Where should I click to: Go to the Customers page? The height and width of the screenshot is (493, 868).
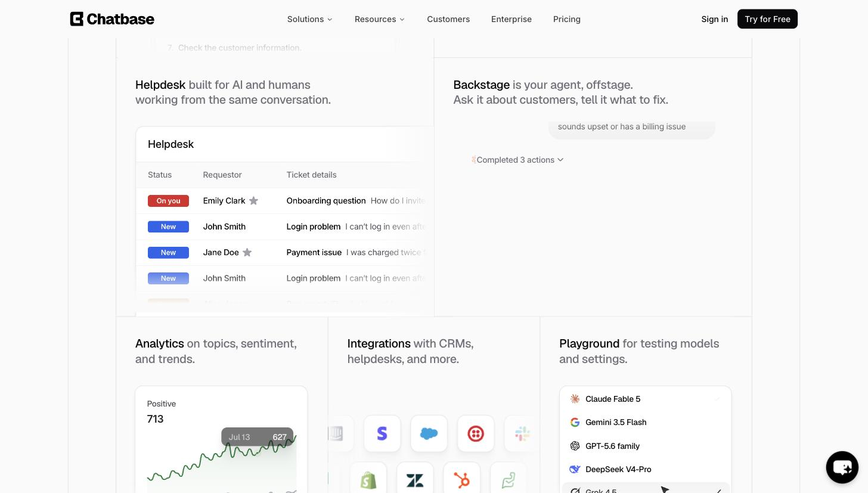[x=448, y=19]
